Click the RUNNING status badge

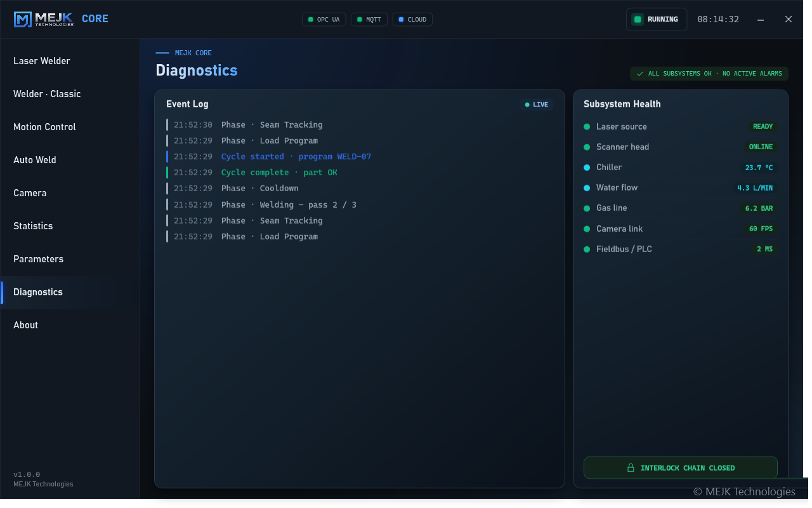pyautogui.click(x=657, y=20)
